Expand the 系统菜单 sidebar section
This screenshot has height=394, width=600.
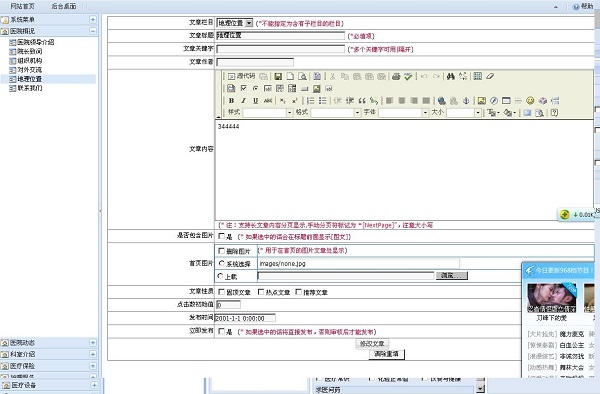click(x=93, y=20)
